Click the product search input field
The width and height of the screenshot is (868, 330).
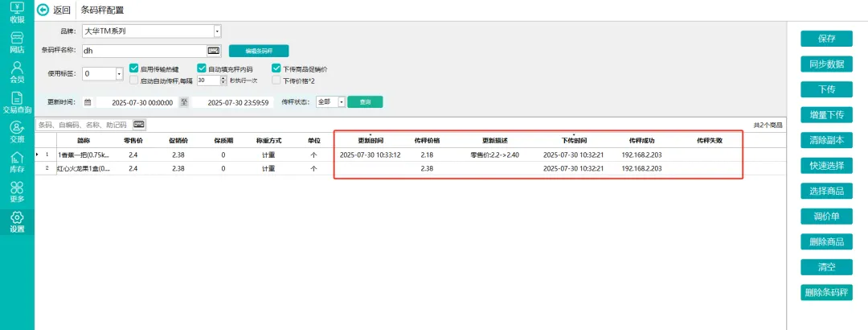pyautogui.click(x=84, y=125)
